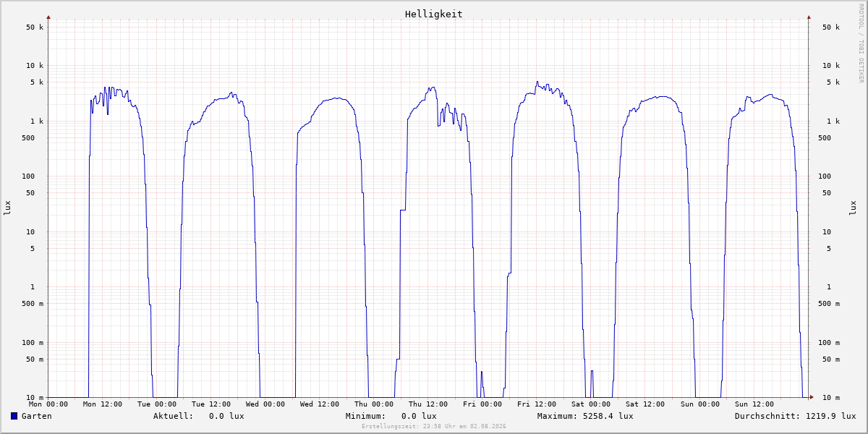Click the Erstellungszeit timestamp footer text
This screenshot has height=434, width=868.
click(434, 427)
